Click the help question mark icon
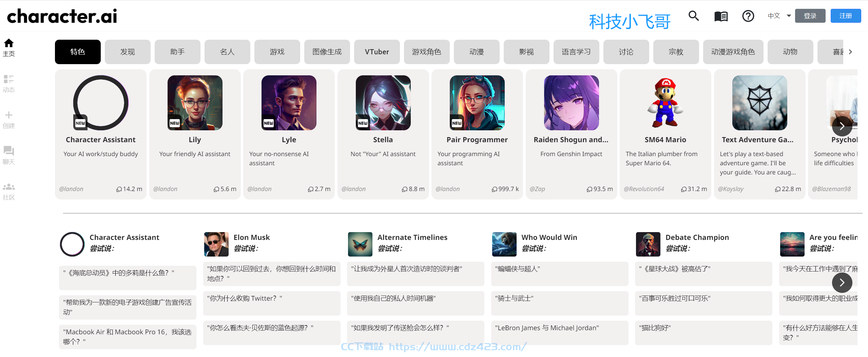Image resolution: width=868 pixels, height=357 pixels. pyautogui.click(x=748, y=16)
